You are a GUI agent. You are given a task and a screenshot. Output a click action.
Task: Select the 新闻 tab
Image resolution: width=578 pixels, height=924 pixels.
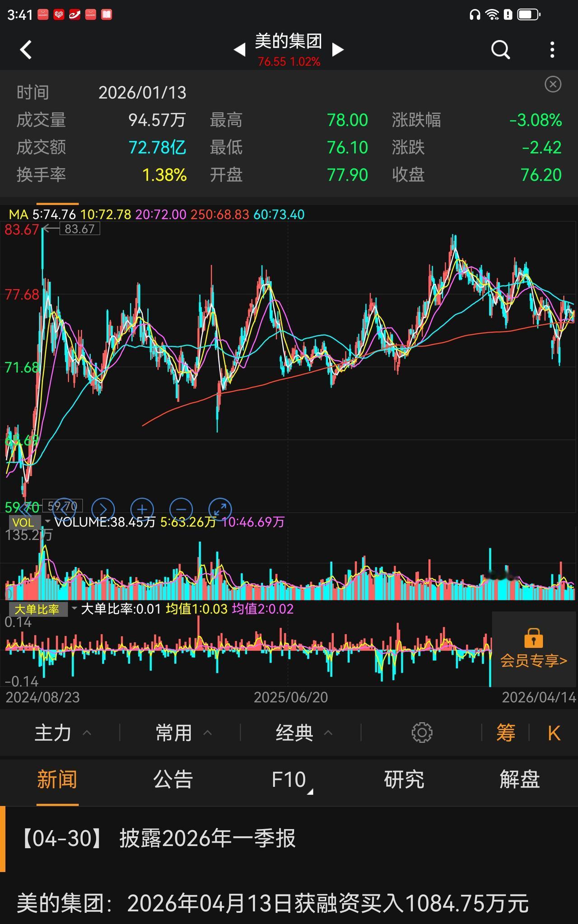pos(57,780)
